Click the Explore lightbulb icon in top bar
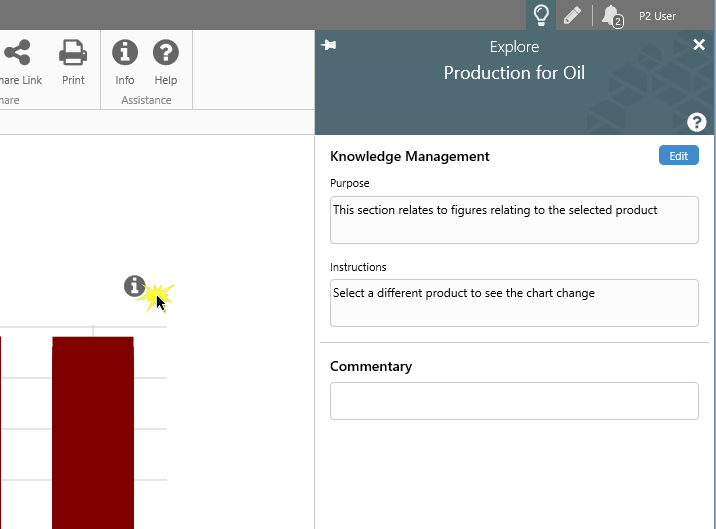 click(x=541, y=15)
